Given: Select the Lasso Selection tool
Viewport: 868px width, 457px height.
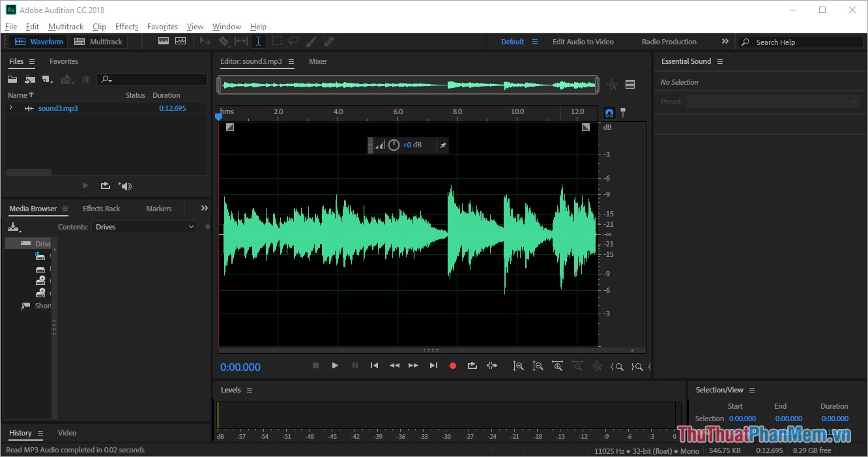Looking at the screenshot, I should coord(294,41).
